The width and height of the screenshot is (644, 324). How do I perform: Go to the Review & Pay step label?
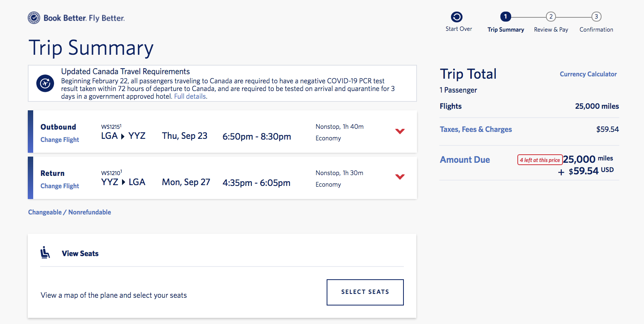[x=551, y=30]
